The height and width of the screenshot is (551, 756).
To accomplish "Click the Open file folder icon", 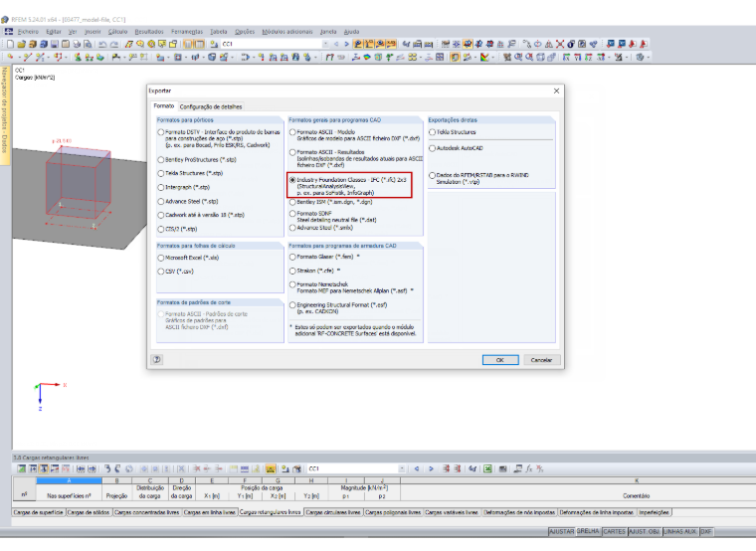I will [x=21, y=44].
